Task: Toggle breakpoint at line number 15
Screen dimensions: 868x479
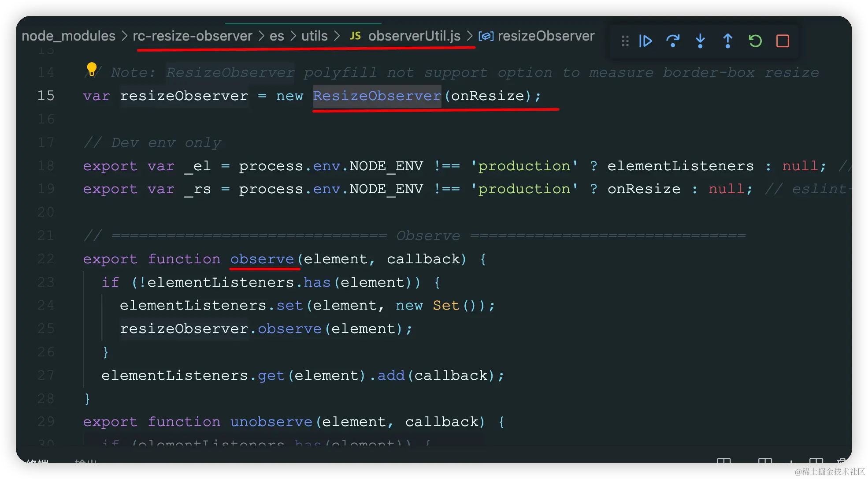Action: (46, 96)
